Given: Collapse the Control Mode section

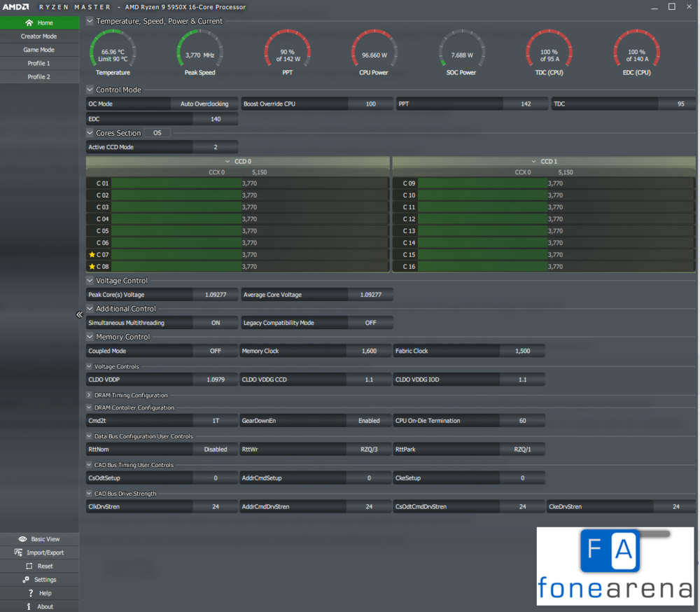Looking at the screenshot, I should pos(90,90).
